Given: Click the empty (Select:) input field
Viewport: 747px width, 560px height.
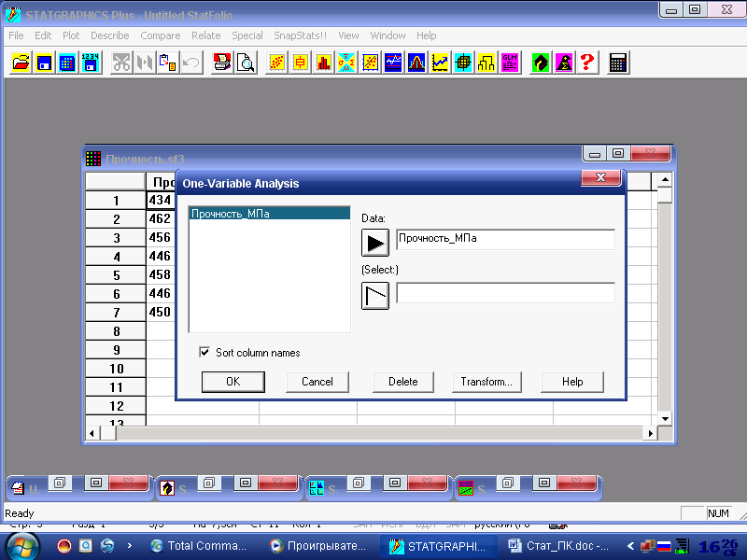Looking at the screenshot, I should click(x=505, y=292).
